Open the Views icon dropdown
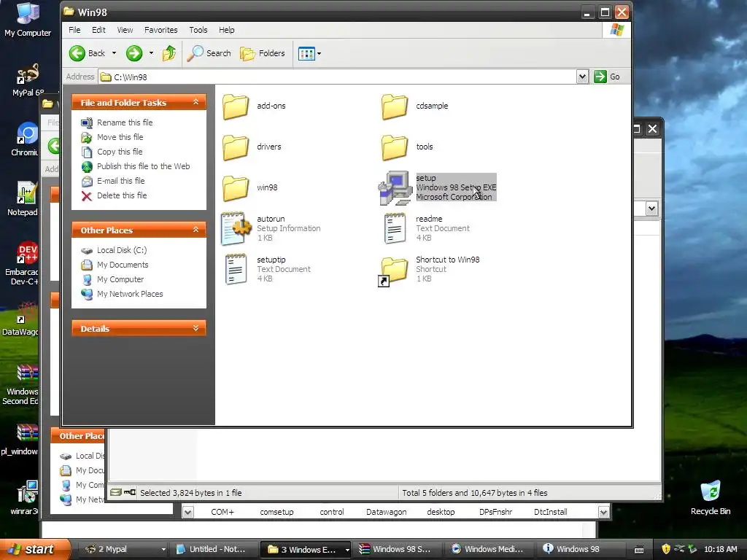This screenshot has height=560, width=747. point(309,53)
